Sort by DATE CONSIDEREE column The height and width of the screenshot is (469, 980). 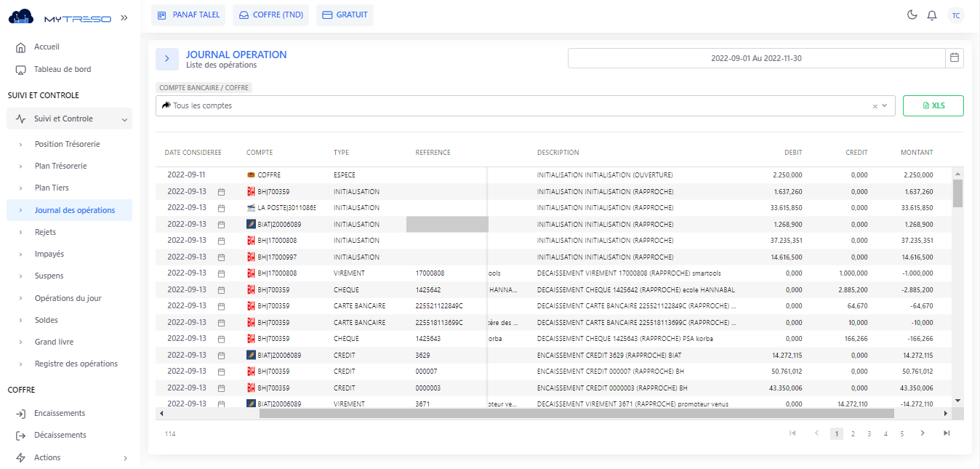coord(193,153)
